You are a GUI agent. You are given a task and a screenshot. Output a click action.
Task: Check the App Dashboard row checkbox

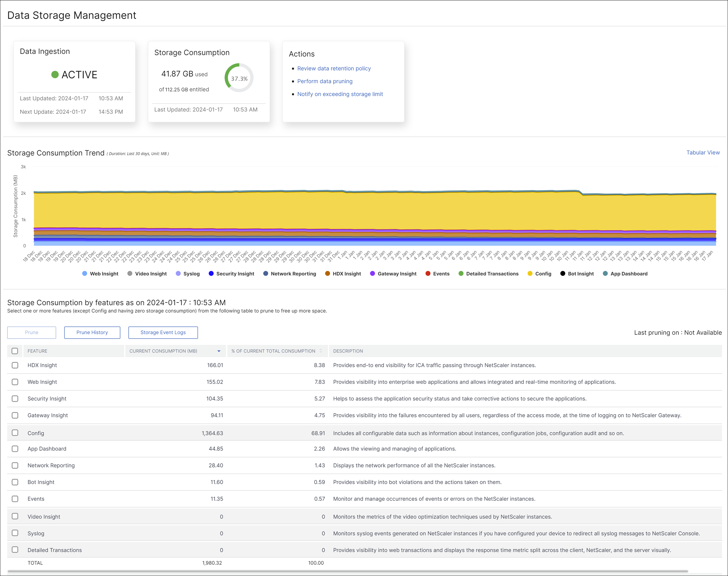15,449
